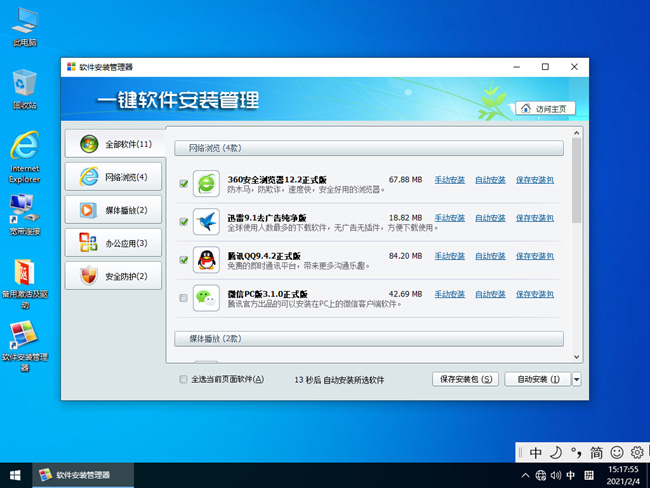Click the software list scrollbar thumb

click(576, 180)
